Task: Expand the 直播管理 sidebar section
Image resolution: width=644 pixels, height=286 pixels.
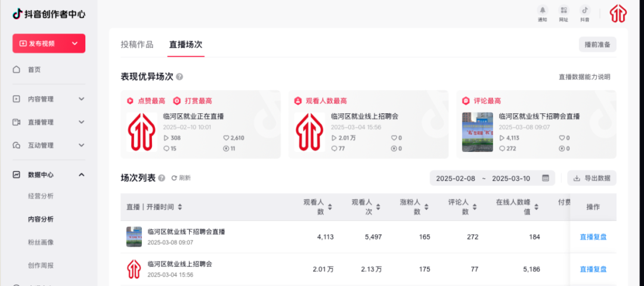Action: coord(82,122)
